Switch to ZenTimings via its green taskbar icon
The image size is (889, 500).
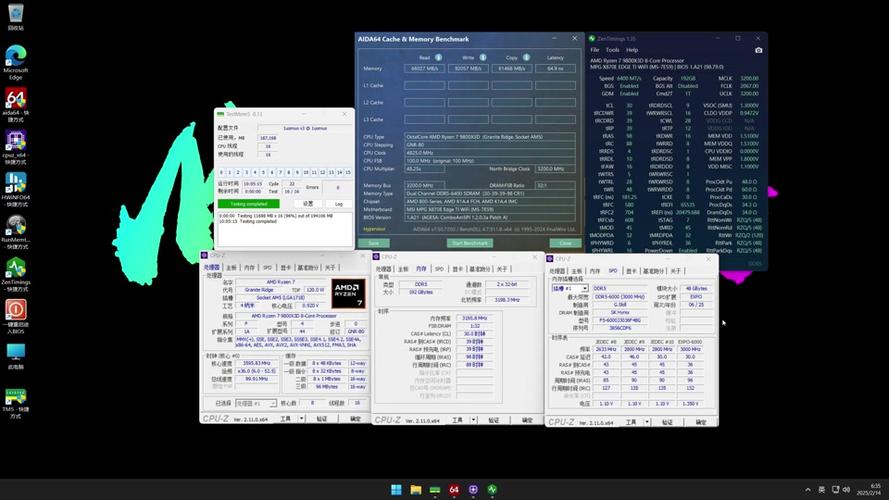(492, 489)
